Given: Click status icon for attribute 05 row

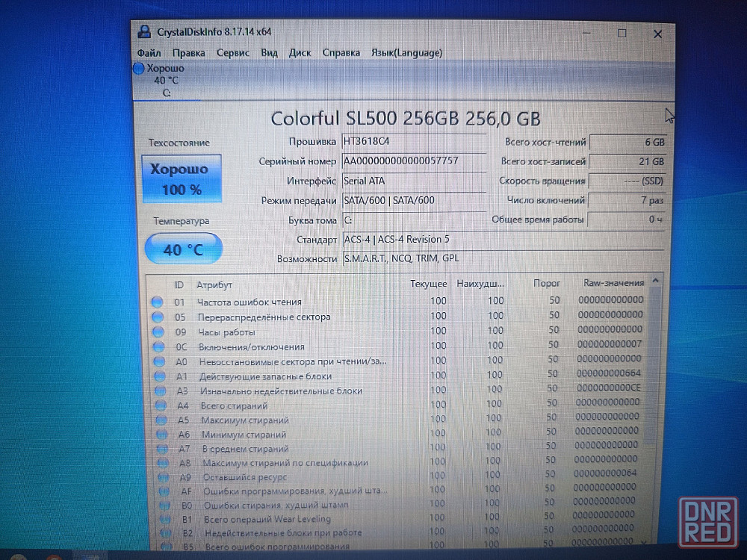Looking at the screenshot, I should [x=157, y=317].
